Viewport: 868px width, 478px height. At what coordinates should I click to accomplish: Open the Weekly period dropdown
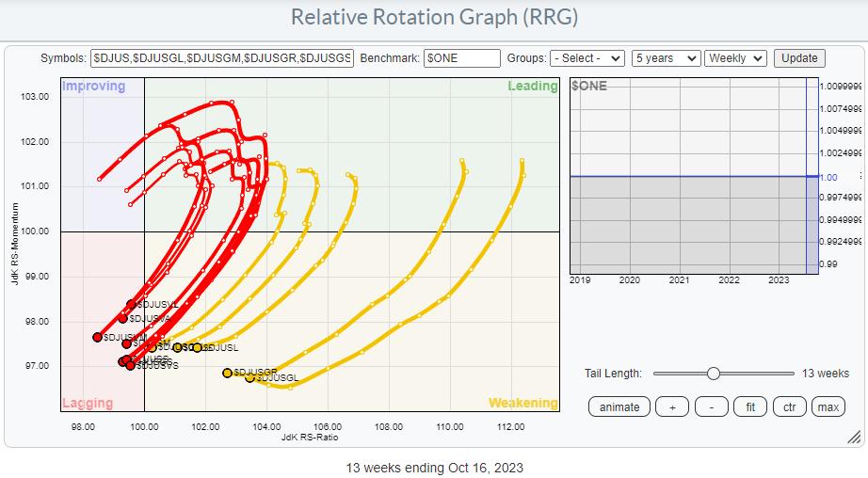click(x=735, y=58)
